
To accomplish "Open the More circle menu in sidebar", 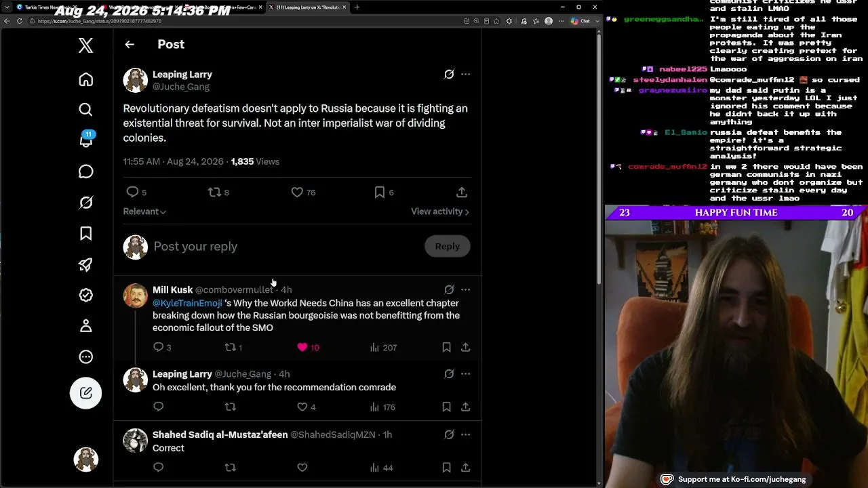I will tap(85, 357).
